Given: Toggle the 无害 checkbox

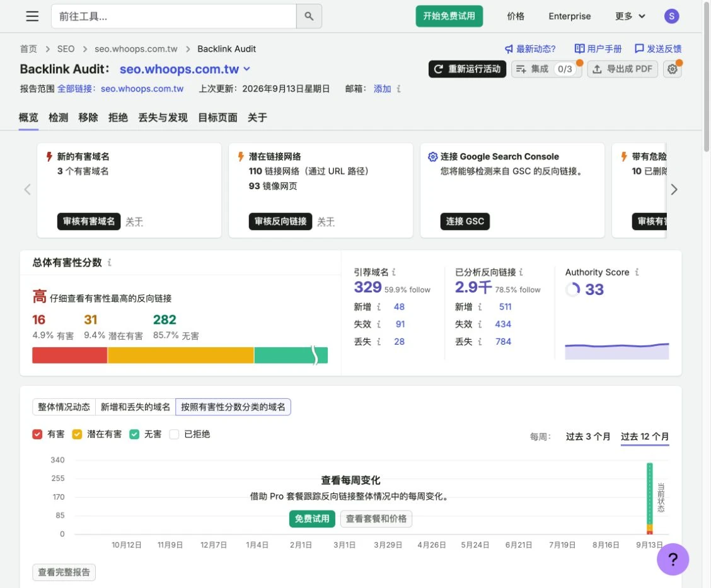Looking at the screenshot, I should pos(134,434).
